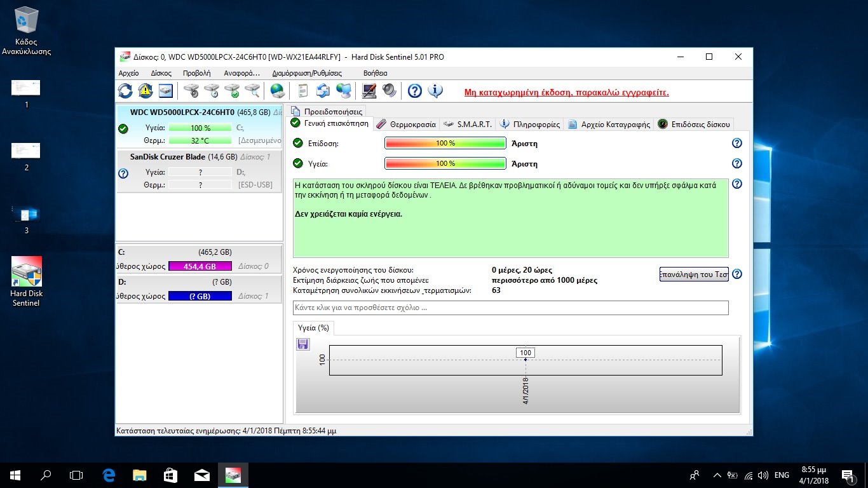
Task: Select the SanDisk Cruzer Blade disk entry
Action: tap(199, 171)
